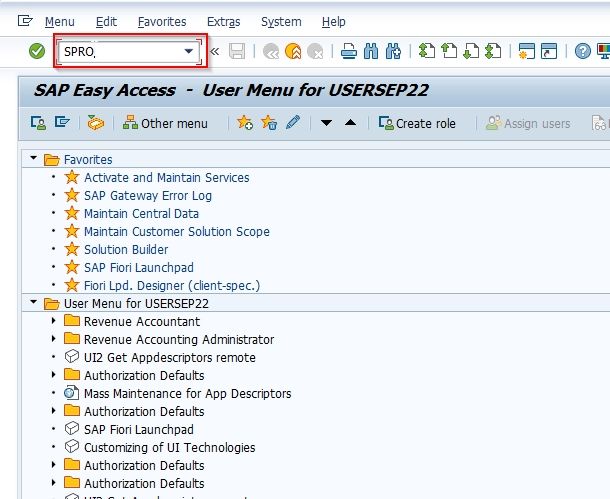Collapse the command field with double-chevron icon
Image resolution: width=610 pixels, height=499 pixels.
tap(214, 51)
